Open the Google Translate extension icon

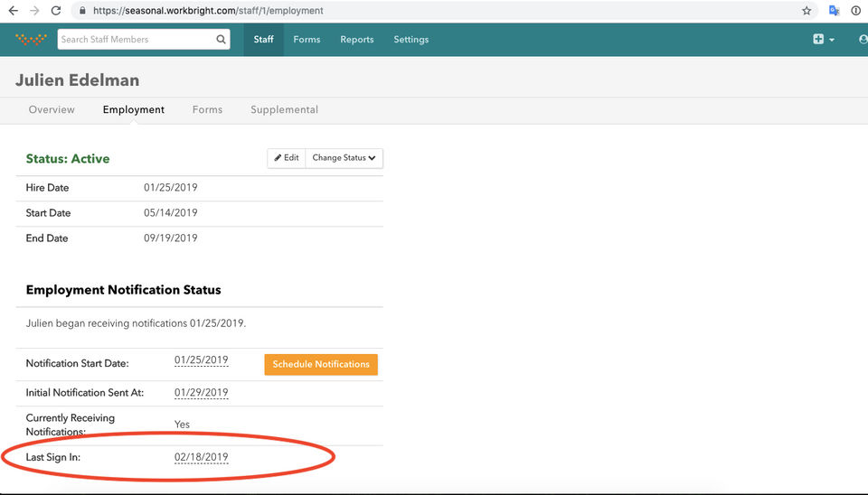pyautogui.click(x=834, y=11)
